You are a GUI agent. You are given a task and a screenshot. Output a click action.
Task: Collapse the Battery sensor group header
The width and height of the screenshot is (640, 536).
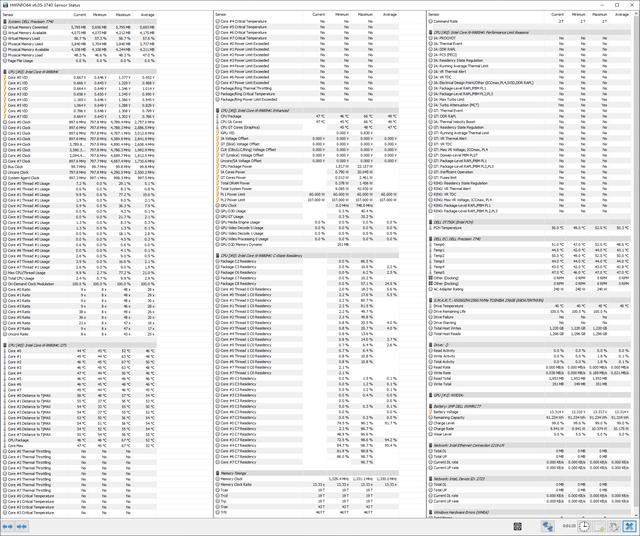[529, 406]
